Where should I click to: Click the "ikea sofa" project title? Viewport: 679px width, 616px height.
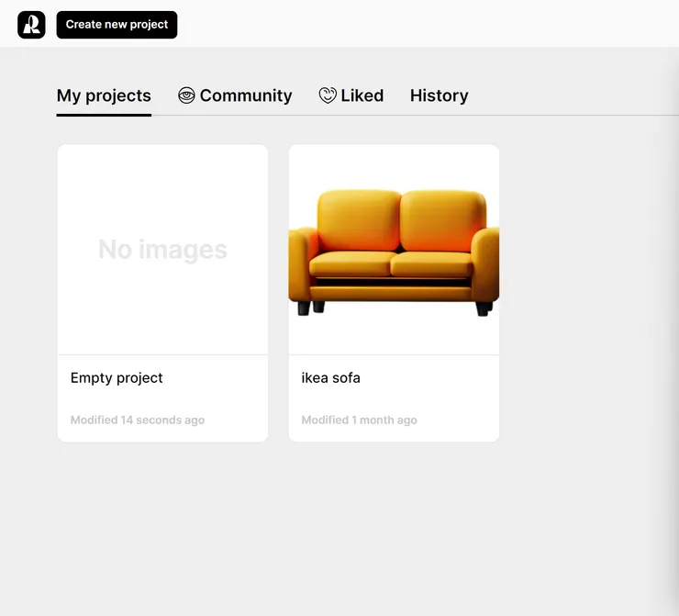coord(330,377)
